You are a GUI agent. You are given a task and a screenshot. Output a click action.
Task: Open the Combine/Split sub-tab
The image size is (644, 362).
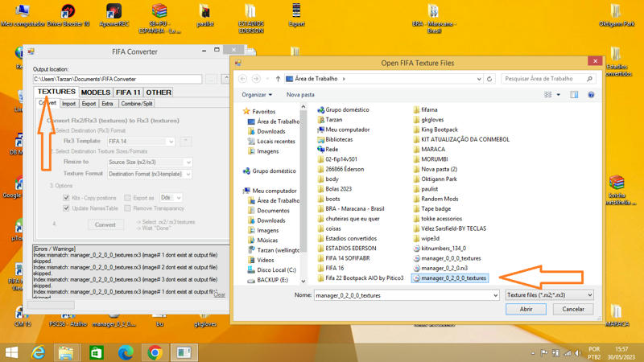tap(137, 104)
